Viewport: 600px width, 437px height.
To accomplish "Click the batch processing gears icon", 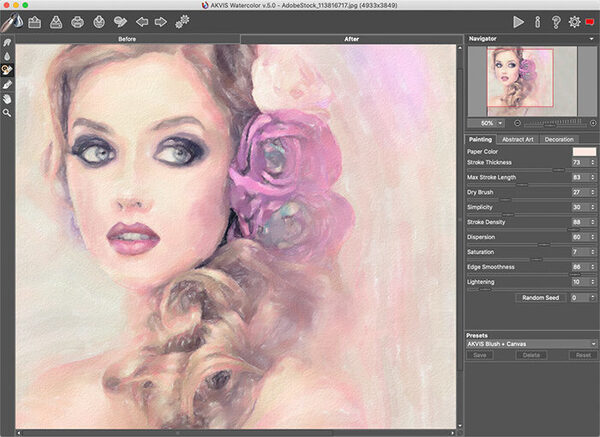I will click(182, 20).
